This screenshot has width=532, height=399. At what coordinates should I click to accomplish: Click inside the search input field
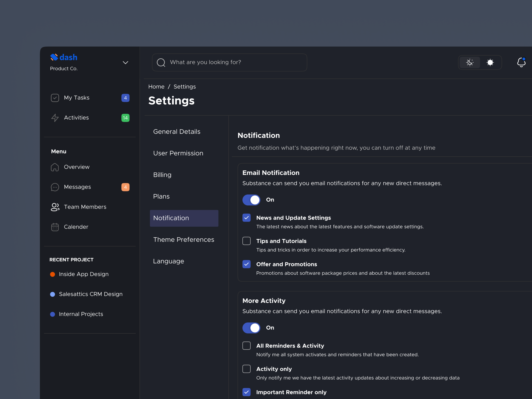pyautogui.click(x=228, y=63)
